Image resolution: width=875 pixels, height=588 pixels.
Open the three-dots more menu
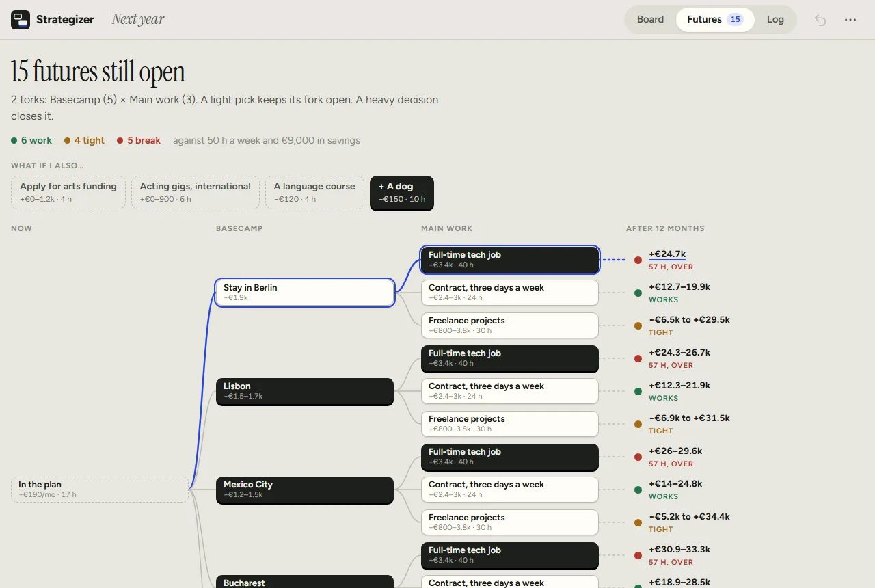(850, 20)
